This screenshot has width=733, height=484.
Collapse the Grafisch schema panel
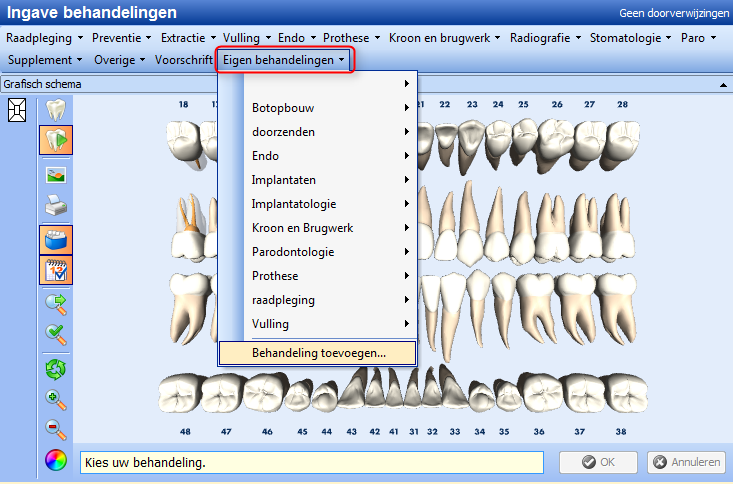click(x=723, y=85)
